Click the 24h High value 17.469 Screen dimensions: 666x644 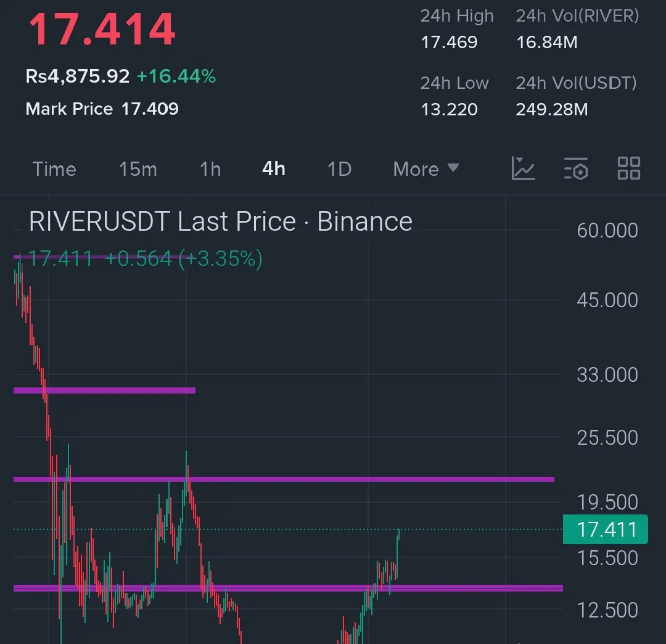[x=449, y=42]
